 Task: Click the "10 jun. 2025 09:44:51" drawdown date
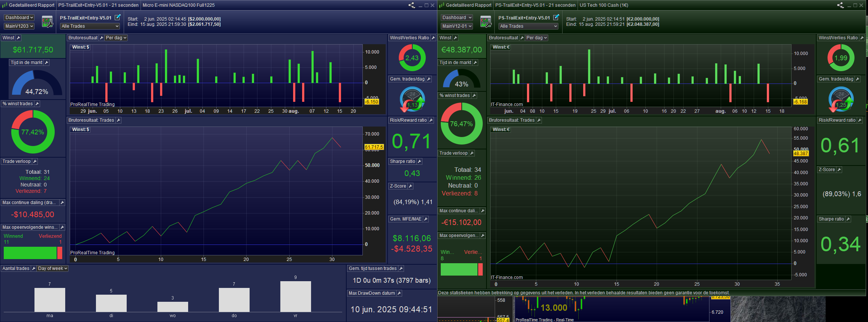point(391,310)
